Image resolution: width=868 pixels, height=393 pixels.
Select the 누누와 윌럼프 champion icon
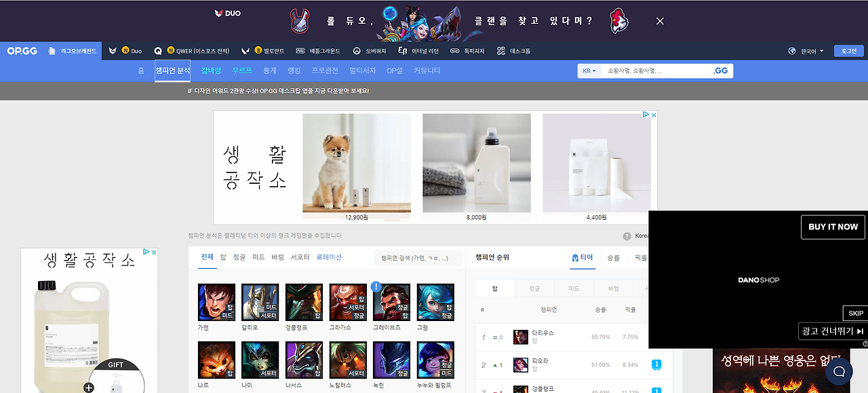coord(435,360)
